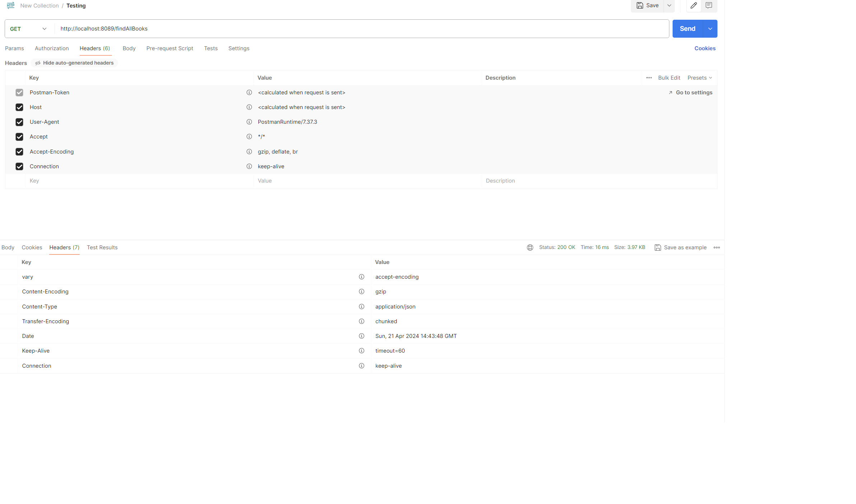This screenshot has width=856, height=504.
Task: Uncheck the Host header checkbox
Action: [x=19, y=107]
